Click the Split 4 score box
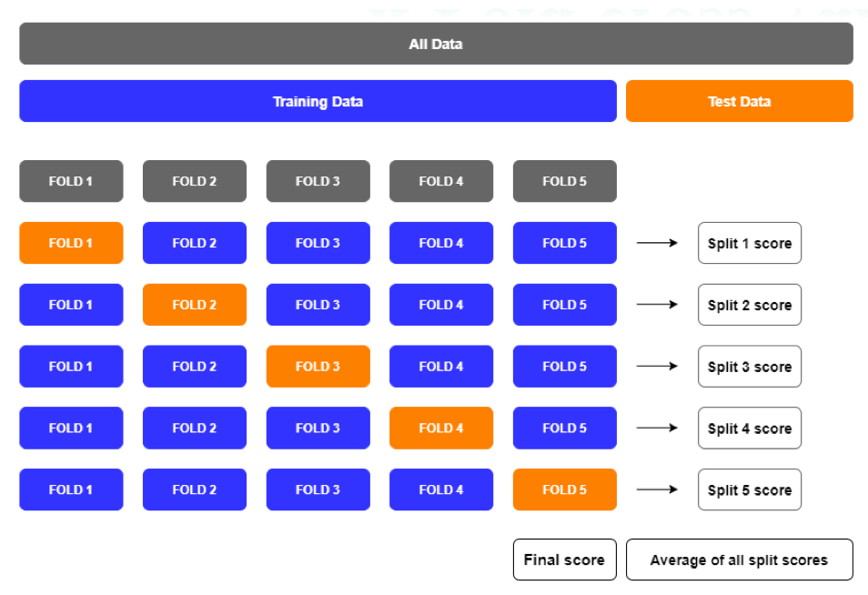This screenshot has height=595, width=868. pyautogui.click(x=749, y=428)
